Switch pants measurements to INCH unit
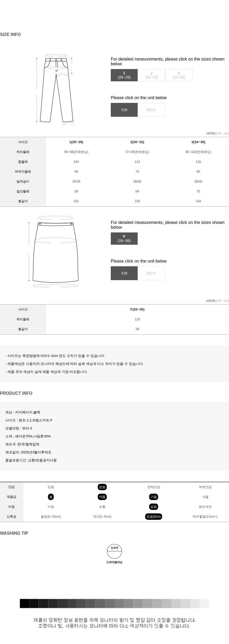The width and height of the screenshot is (229, 644). pos(151,110)
